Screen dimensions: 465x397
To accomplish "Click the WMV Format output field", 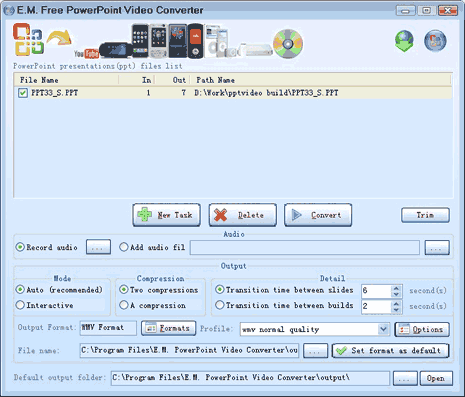I will (x=108, y=328).
